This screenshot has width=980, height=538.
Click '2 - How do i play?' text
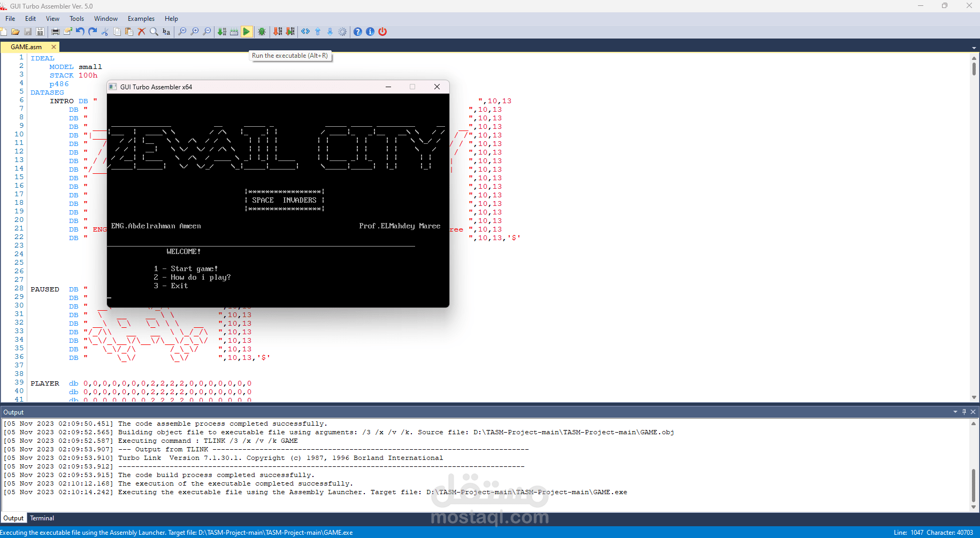click(x=192, y=277)
